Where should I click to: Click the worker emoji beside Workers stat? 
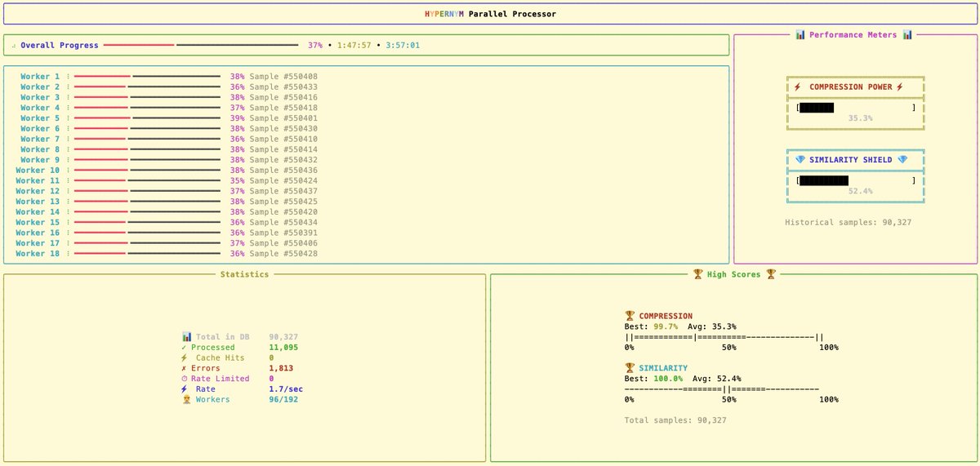point(186,400)
